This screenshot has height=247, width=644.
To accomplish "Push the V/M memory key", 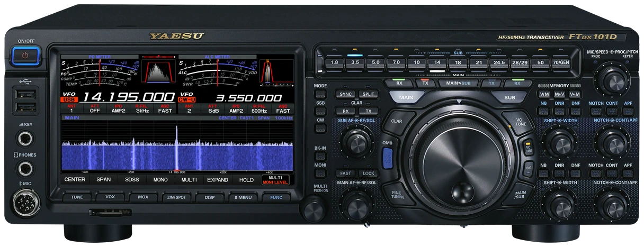I will 544,94.
